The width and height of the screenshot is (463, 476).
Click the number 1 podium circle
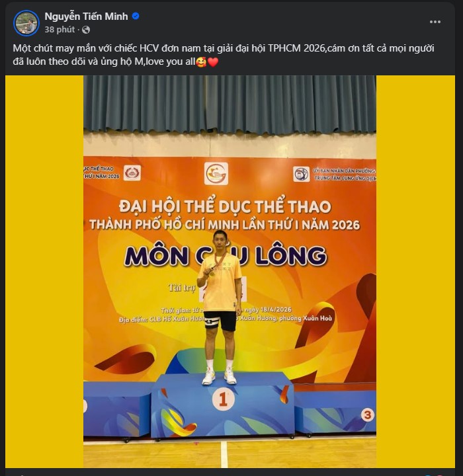pyautogui.click(x=224, y=399)
